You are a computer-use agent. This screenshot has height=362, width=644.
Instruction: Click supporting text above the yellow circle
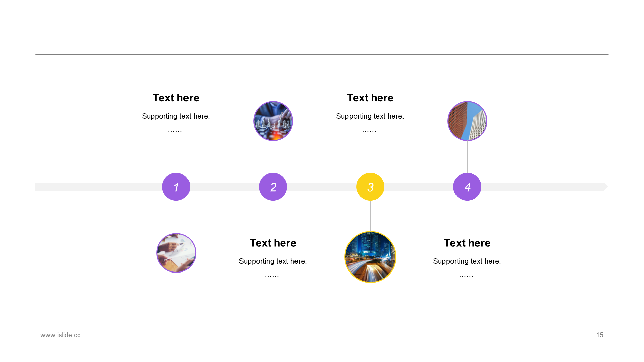point(370,116)
